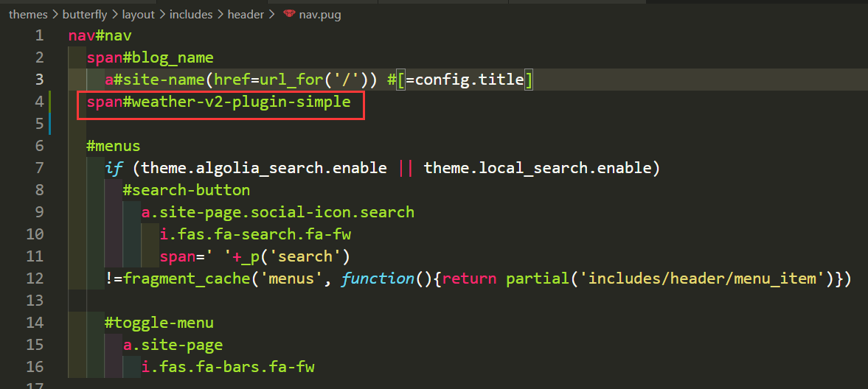The image size is (868, 389).
Task: Place cursor on nav#nav text
Action: [100, 36]
